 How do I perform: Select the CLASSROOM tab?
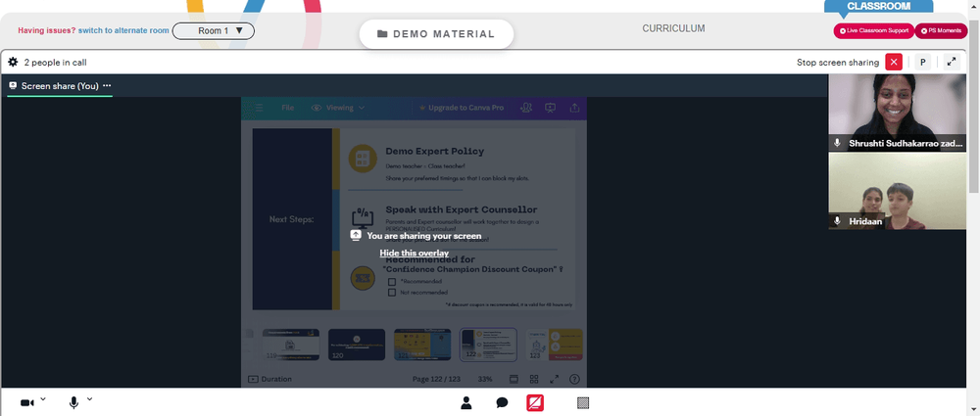878,6
